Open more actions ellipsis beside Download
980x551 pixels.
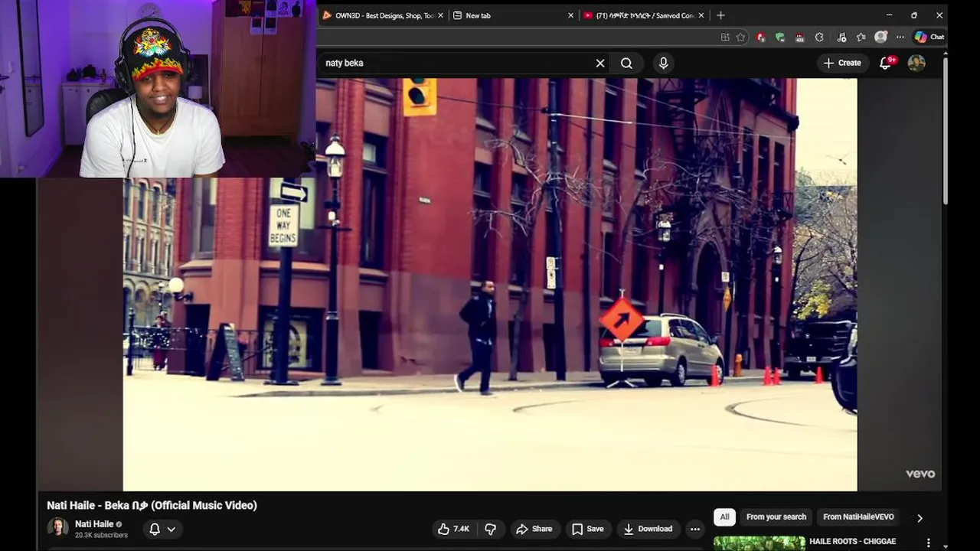[x=694, y=529]
